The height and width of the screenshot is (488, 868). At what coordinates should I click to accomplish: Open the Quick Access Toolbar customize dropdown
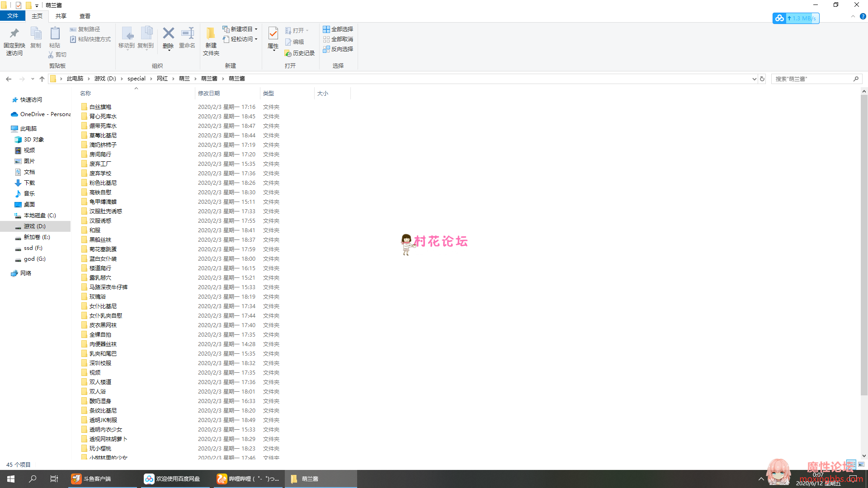pos(37,6)
